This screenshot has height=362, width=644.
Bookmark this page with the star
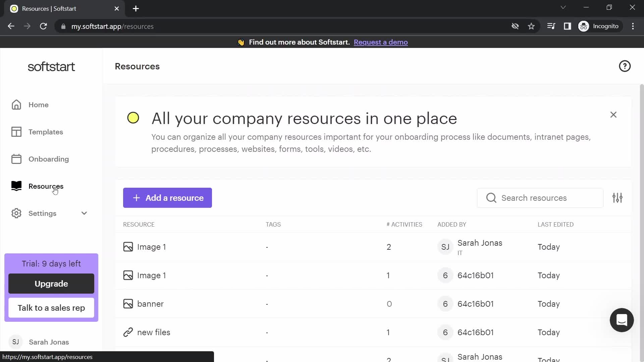point(531,26)
